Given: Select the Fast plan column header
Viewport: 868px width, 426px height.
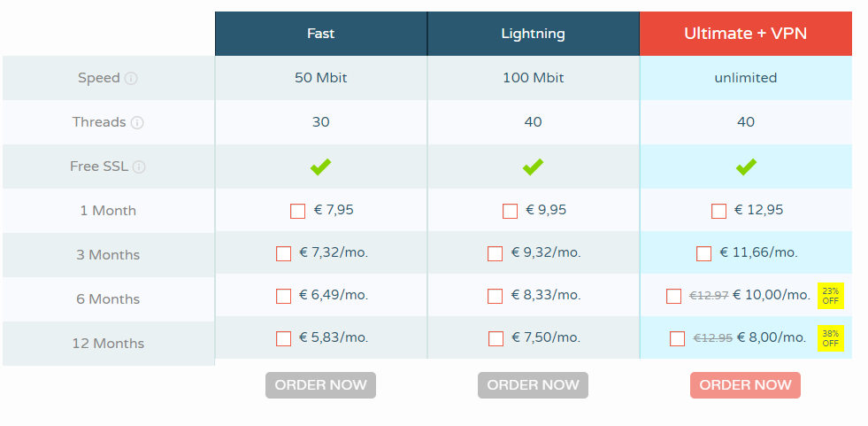Looking at the screenshot, I should [x=321, y=34].
